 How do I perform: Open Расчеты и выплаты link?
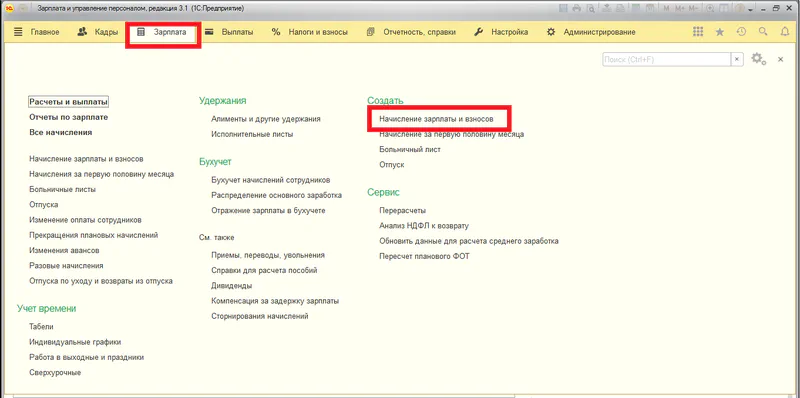(x=68, y=102)
